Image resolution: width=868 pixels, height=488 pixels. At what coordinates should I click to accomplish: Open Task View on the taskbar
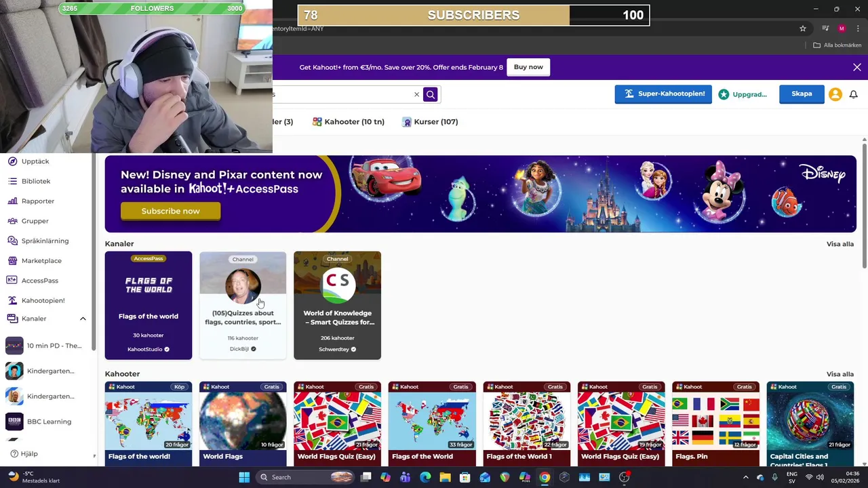coord(366,477)
